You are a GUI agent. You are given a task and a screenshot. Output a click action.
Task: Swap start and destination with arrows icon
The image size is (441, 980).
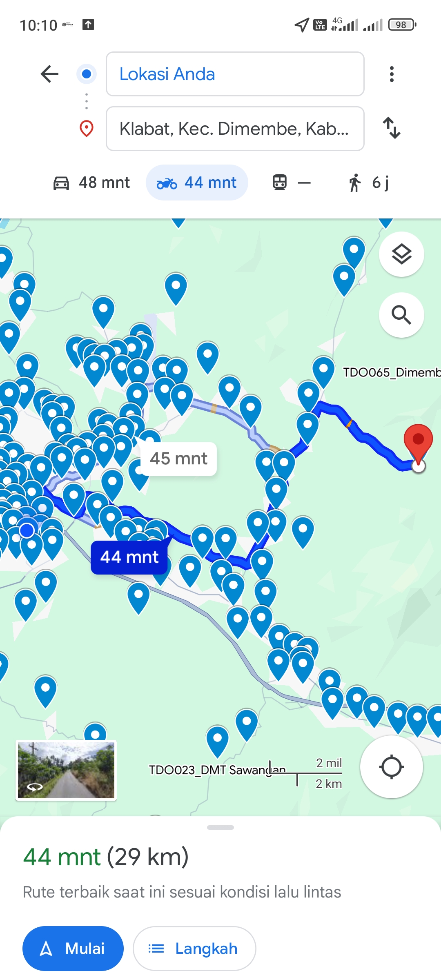(392, 128)
